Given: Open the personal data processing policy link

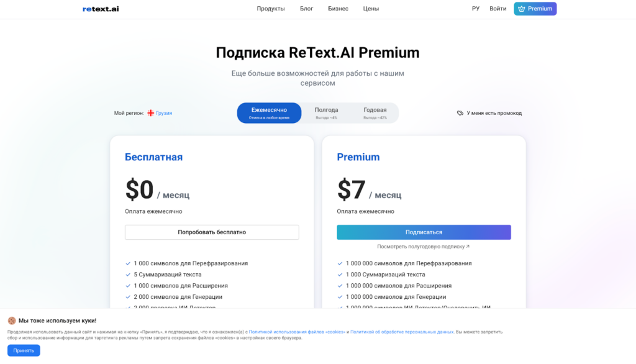Looking at the screenshot, I should 402,332.
